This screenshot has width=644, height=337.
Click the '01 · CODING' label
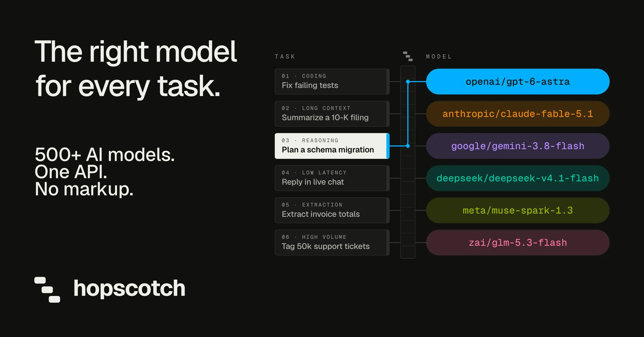pos(304,76)
